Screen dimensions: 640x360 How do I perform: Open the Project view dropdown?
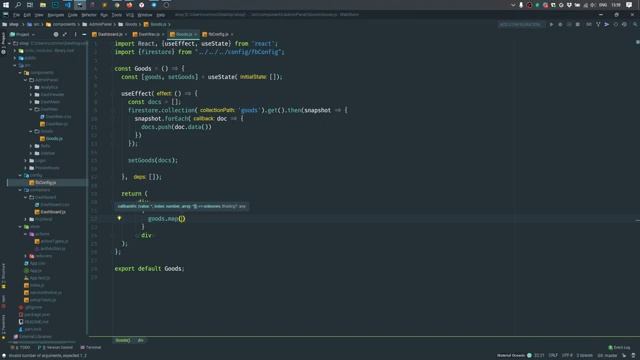coord(22,34)
